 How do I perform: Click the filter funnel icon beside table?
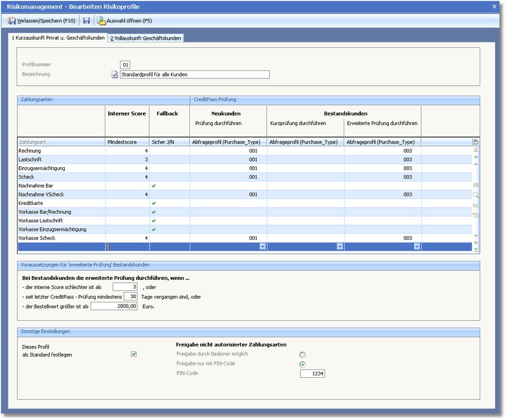click(x=475, y=215)
